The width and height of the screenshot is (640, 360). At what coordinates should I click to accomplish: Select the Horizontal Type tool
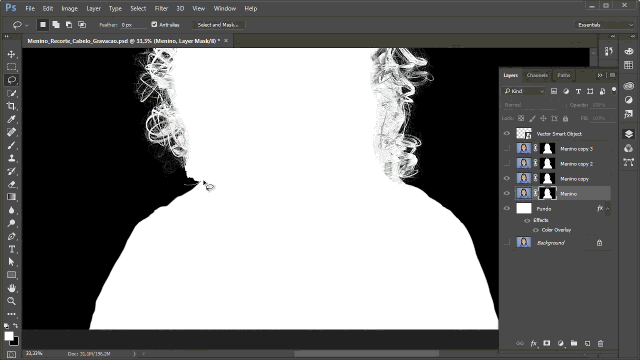click(x=11, y=249)
